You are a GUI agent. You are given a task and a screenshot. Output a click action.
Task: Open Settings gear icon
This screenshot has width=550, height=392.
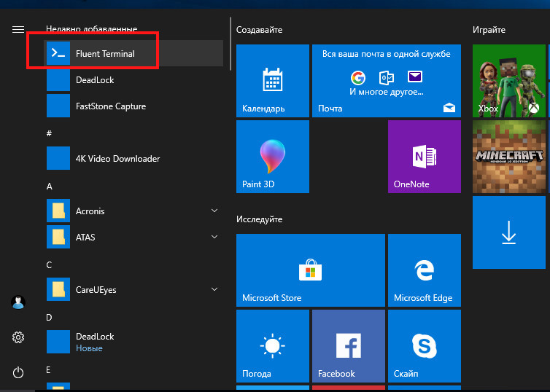click(18, 337)
